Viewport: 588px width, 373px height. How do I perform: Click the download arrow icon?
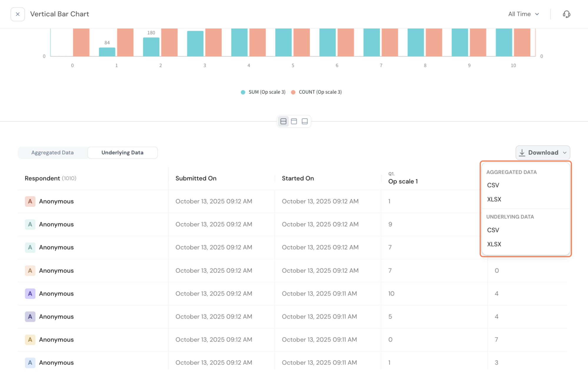(522, 152)
